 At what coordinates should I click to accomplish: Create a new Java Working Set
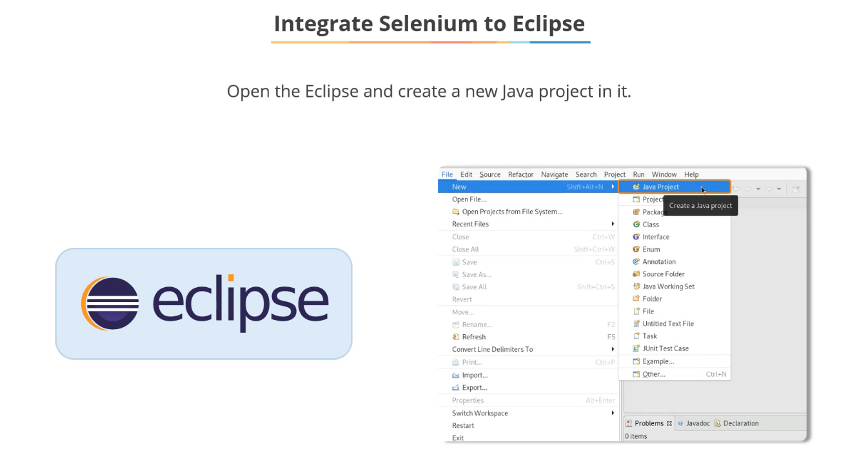[x=675, y=287]
